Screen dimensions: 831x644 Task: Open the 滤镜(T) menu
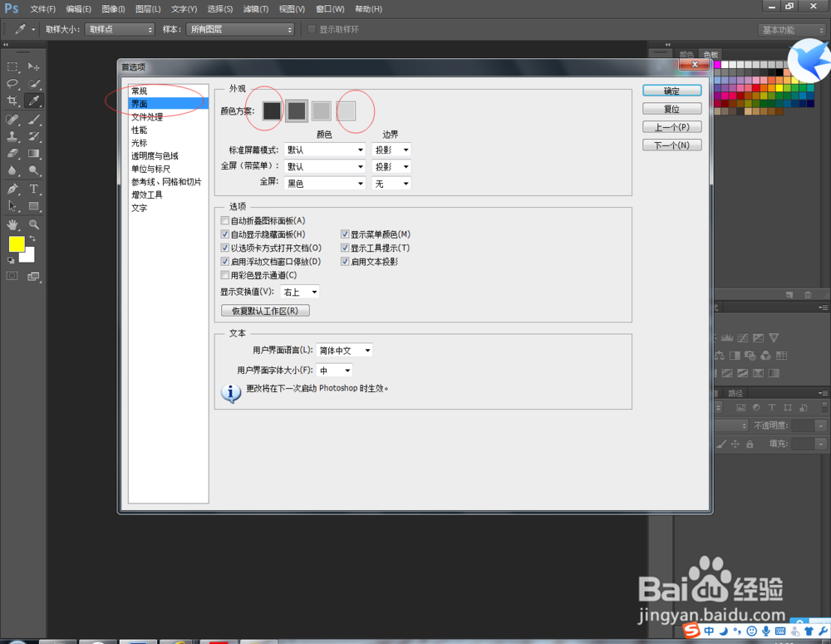pos(255,9)
